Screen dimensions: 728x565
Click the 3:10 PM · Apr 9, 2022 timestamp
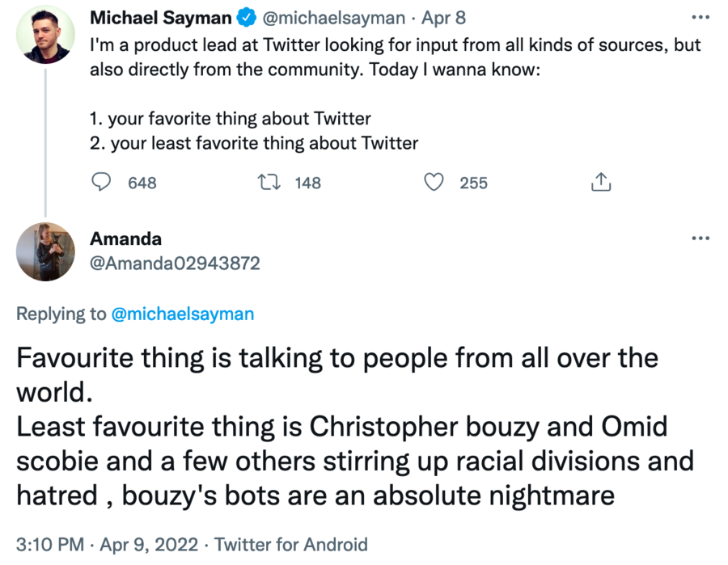pyautogui.click(x=107, y=544)
